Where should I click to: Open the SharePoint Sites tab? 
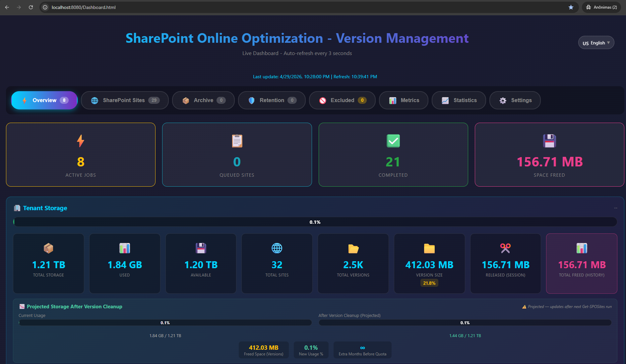click(x=125, y=100)
